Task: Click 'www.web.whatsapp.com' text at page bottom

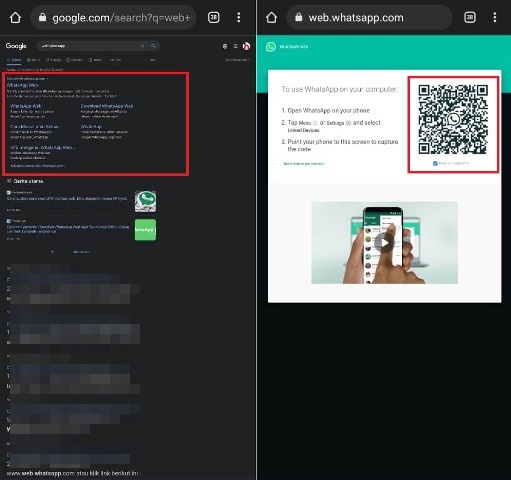Action: tap(41, 473)
